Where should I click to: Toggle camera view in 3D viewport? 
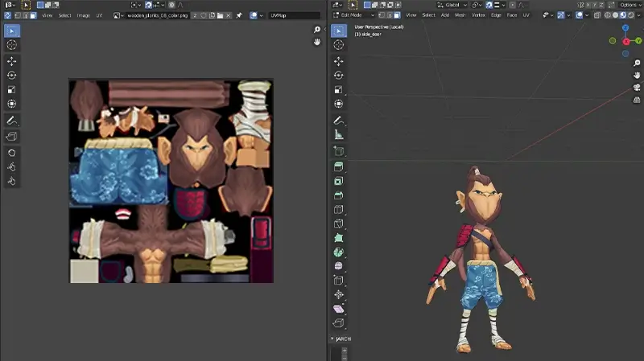[x=637, y=88]
